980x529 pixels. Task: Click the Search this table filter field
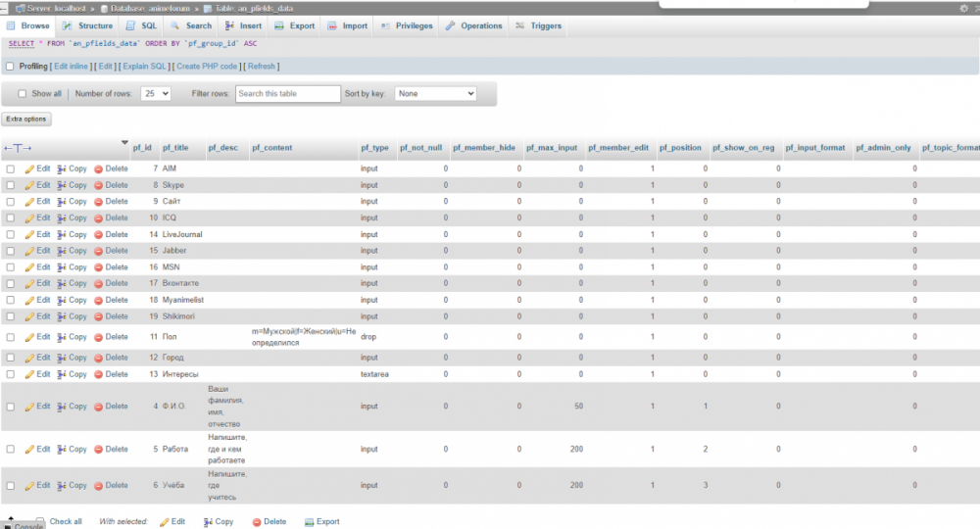287,94
